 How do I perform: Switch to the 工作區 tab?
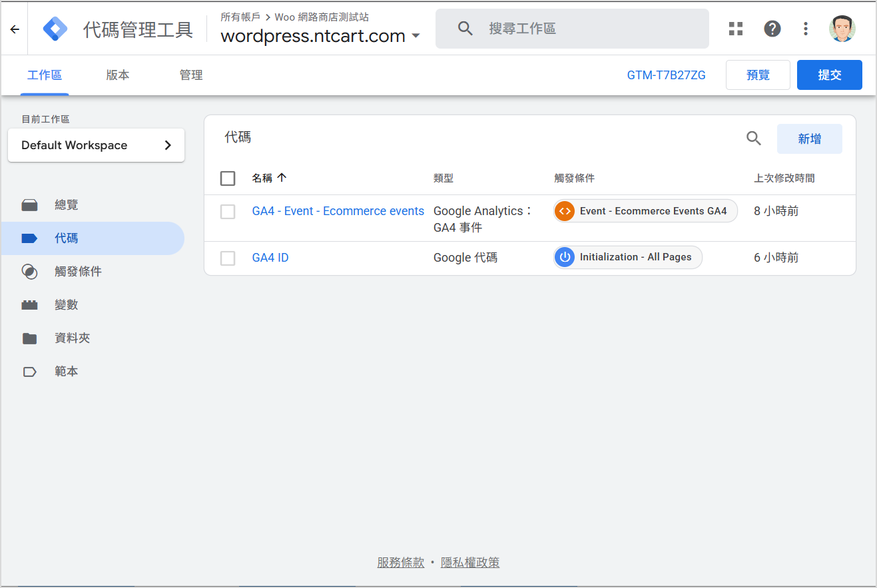coord(45,75)
